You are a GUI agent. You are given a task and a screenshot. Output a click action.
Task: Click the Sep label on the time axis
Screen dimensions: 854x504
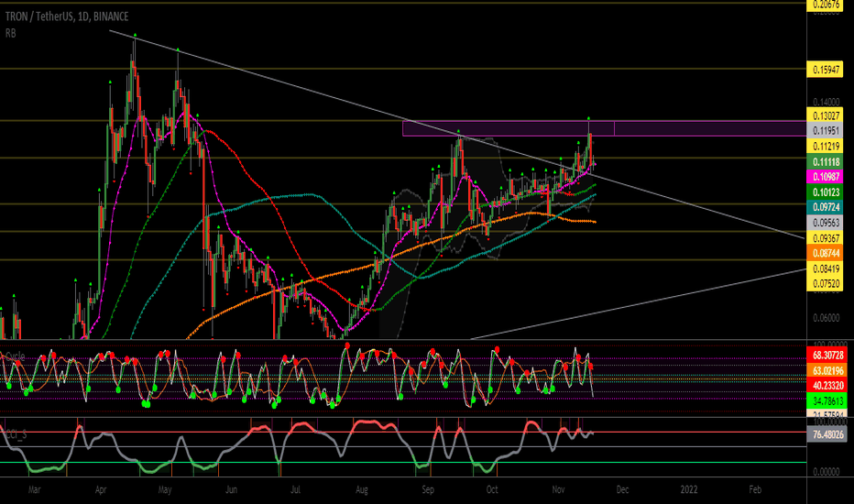tap(428, 489)
